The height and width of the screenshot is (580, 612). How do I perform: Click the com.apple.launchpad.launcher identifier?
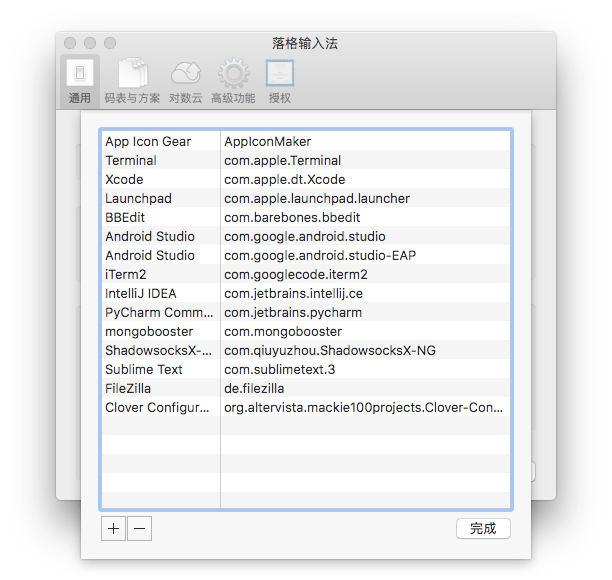[x=317, y=198]
